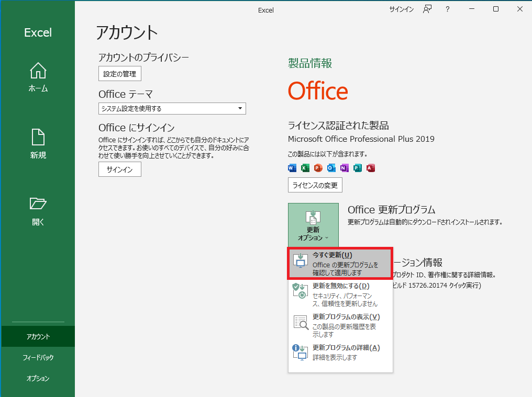
Task: Click the 'ライセンス認証された製品' text
Action: 338,126
